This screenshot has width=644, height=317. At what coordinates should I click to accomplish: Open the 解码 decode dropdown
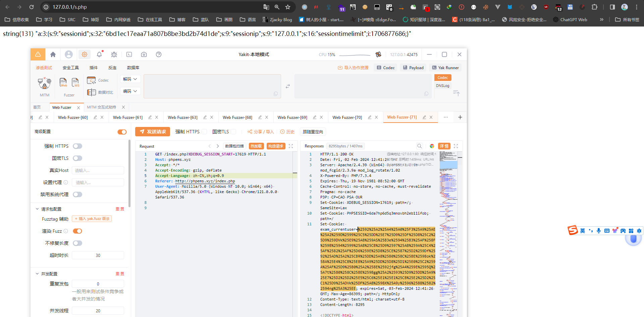[130, 79]
